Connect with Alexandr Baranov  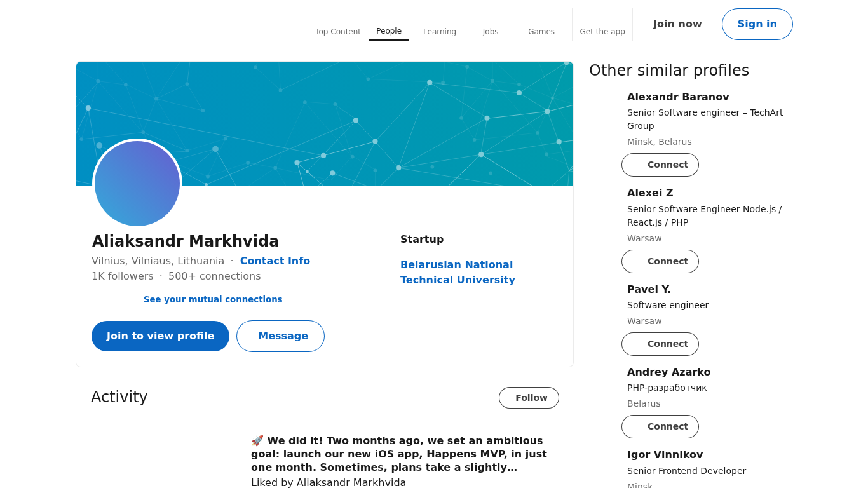coord(660,165)
